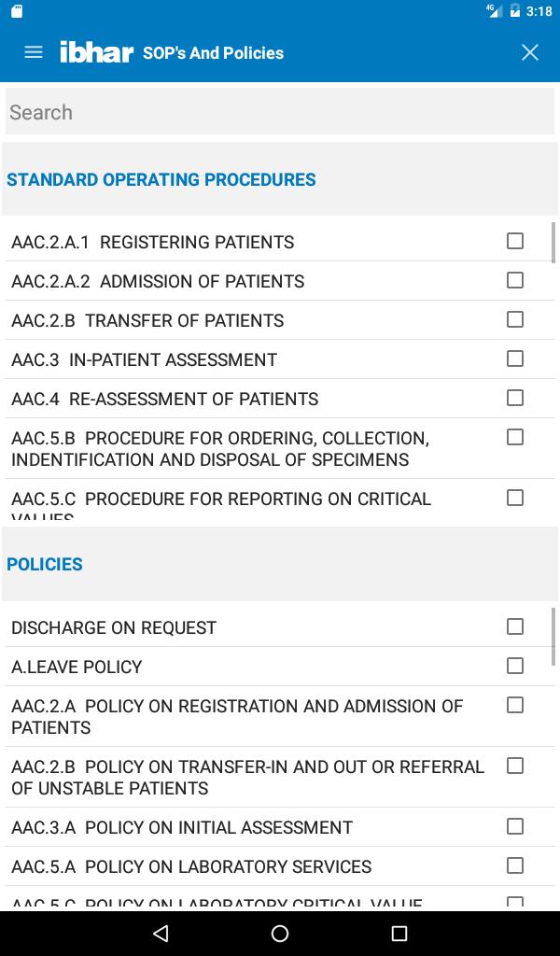Select the Transfer of Patients checkbox

[515, 319]
